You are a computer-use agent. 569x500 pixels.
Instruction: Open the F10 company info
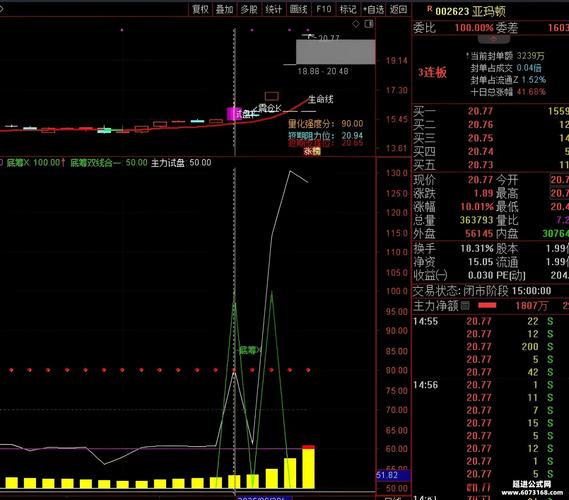pos(324,9)
